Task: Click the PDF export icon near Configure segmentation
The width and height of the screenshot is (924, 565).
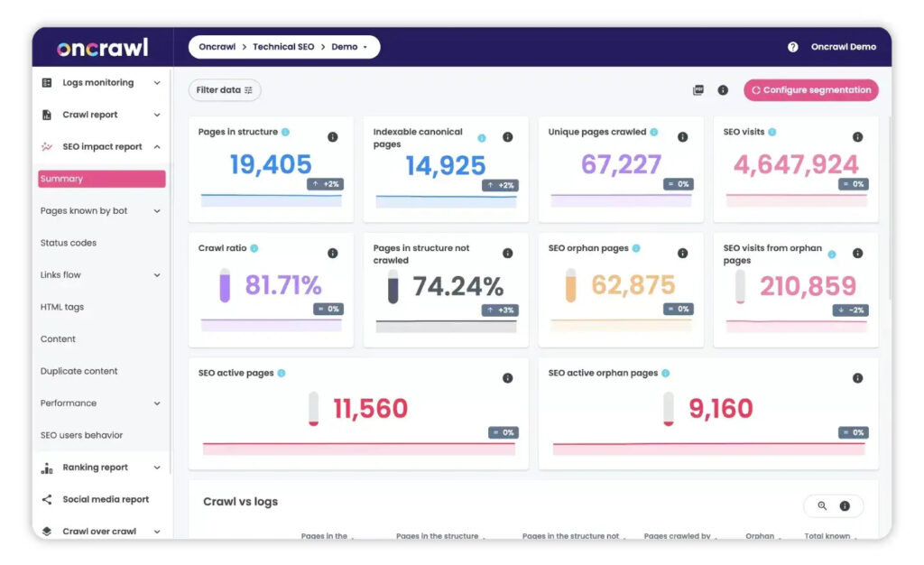Action: [x=697, y=90]
